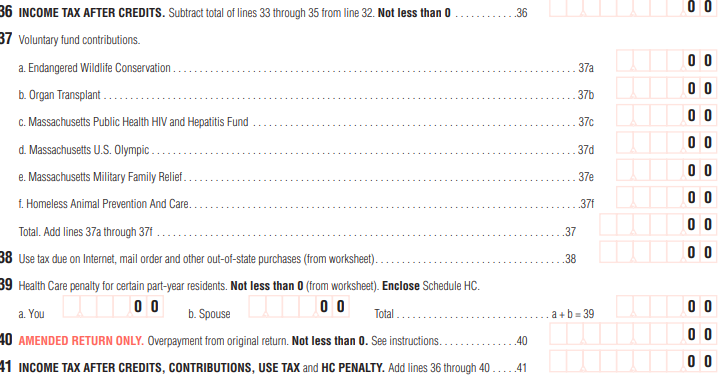727x382 pixels.
Task: Click the red AMENDED RETURN ONLY text
Action: (81, 341)
